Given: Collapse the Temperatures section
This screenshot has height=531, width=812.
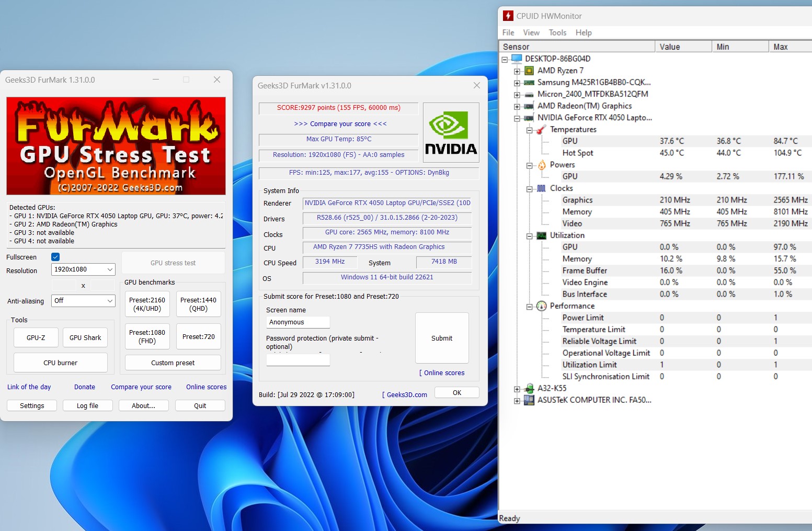Looking at the screenshot, I should [x=529, y=130].
